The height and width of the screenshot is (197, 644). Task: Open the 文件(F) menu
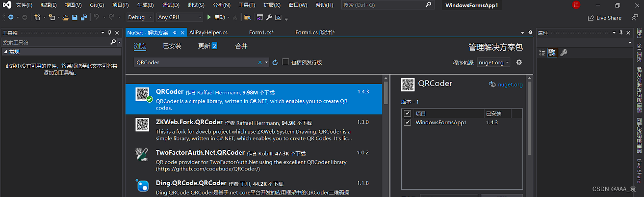coord(24,5)
